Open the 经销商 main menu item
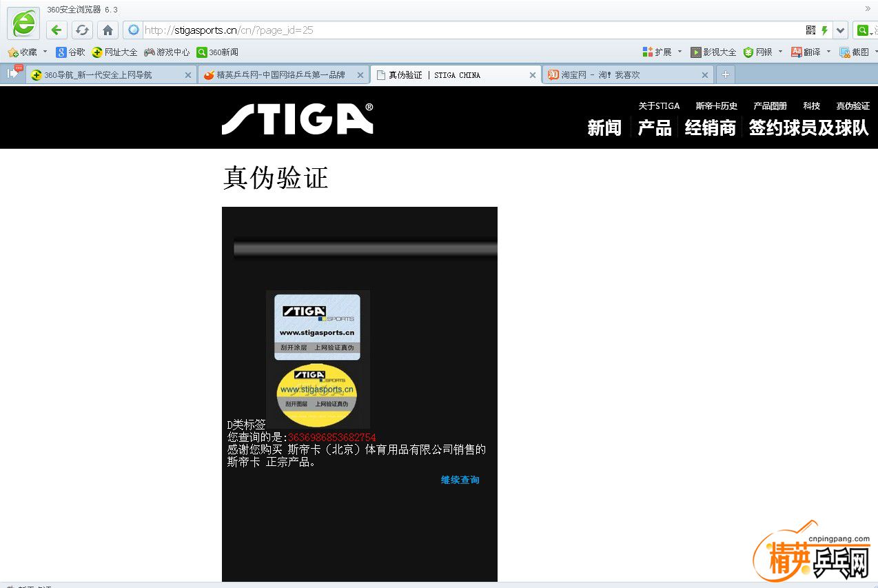878x588 pixels. [711, 128]
